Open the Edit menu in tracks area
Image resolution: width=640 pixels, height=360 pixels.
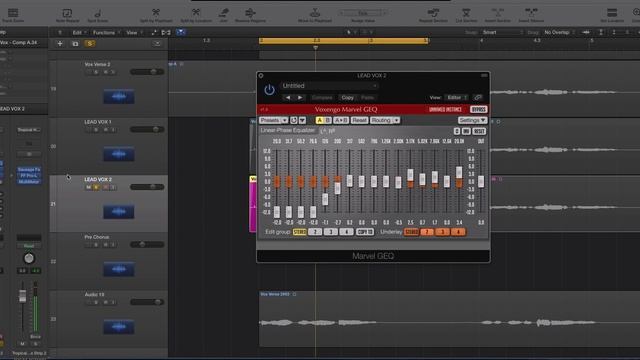[78, 32]
